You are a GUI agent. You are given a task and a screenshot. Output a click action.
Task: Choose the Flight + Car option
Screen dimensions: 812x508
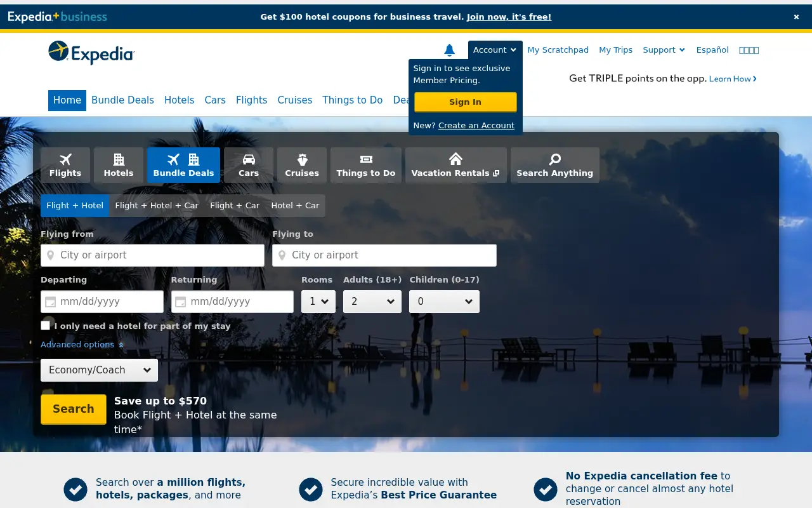coord(235,206)
